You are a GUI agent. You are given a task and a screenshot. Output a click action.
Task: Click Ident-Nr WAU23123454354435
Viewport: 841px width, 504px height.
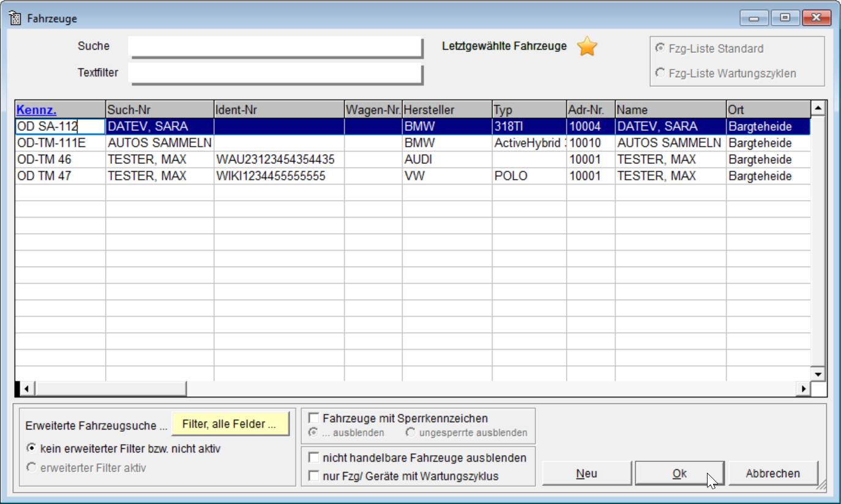[x=279, y=160]
